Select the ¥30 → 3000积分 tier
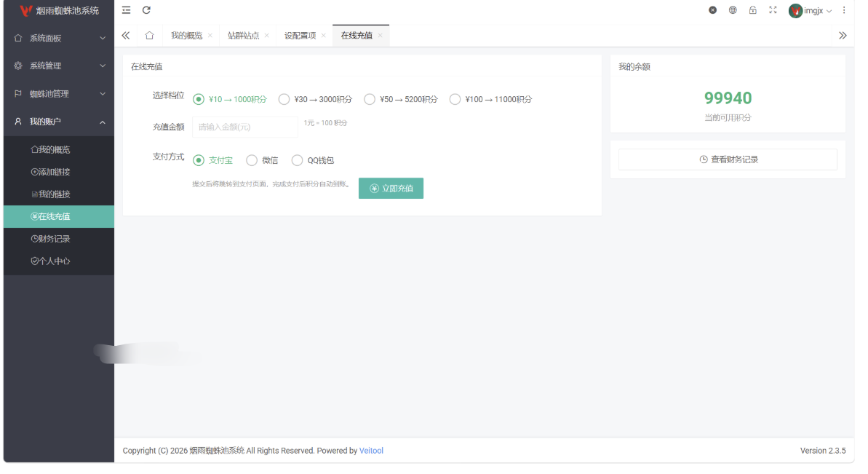The image size is (868, 474). pyautogui.click(x=316, y=99)
